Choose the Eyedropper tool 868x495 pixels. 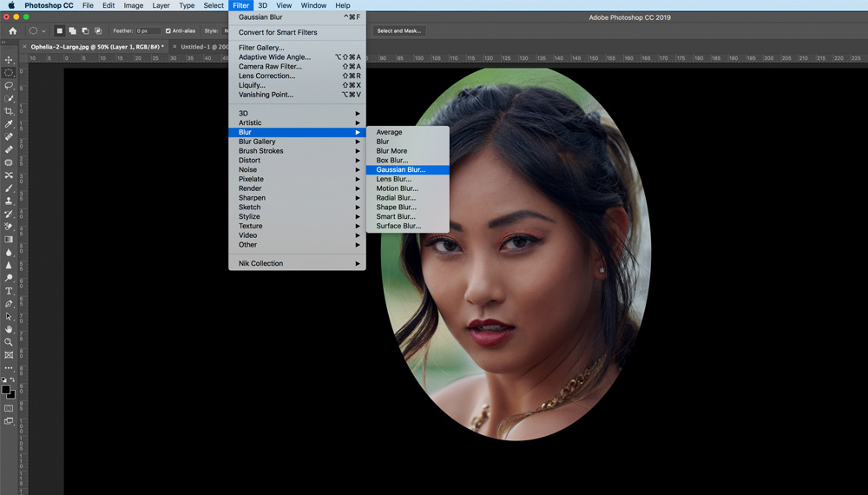9,124
